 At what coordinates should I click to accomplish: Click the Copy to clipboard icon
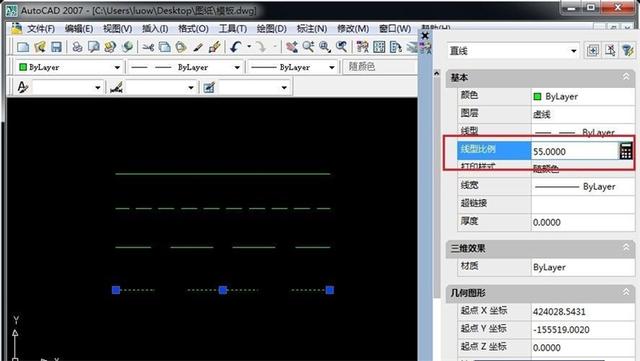coord(164,47)
